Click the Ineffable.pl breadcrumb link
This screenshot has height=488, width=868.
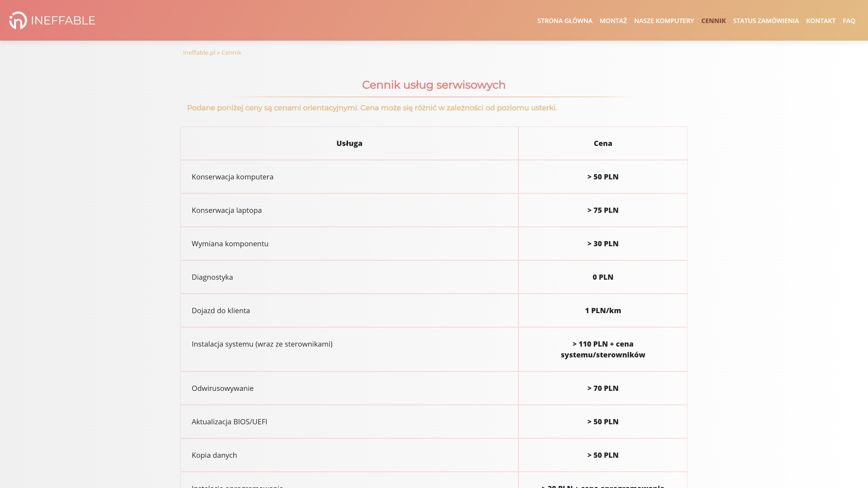pos(199,52)
